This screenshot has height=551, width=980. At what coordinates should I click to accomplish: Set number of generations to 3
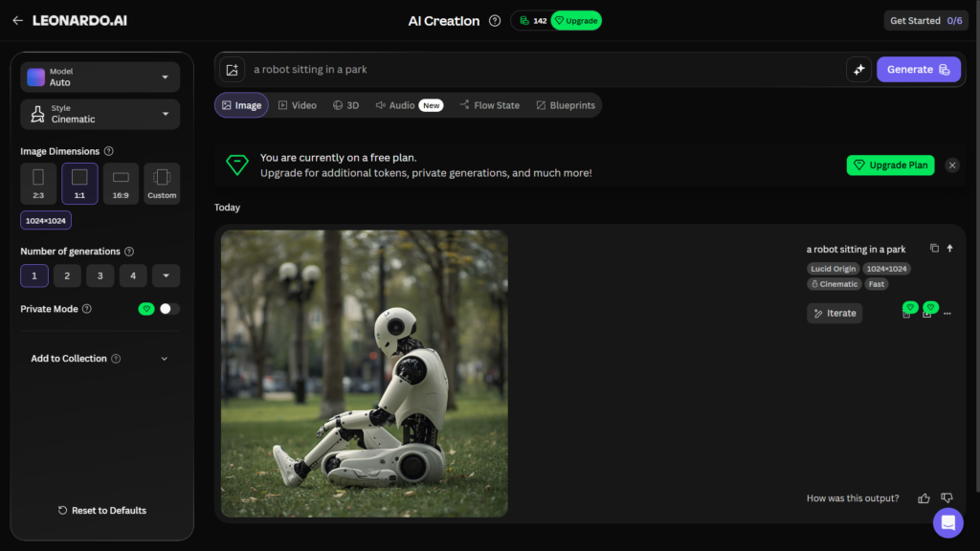point(100,275)
